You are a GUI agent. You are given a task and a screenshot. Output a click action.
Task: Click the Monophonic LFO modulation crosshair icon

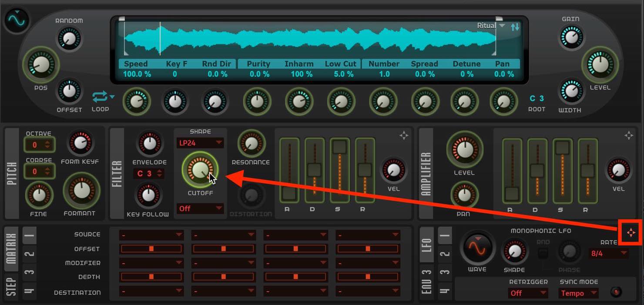(631, 233)
